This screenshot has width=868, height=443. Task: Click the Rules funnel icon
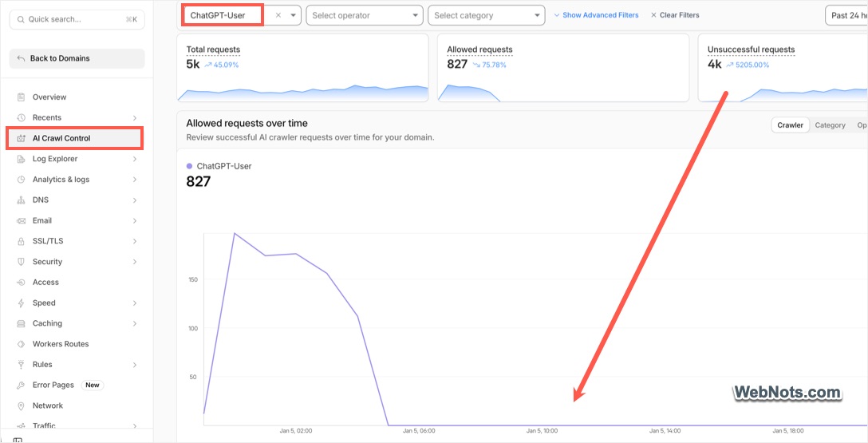click(x=21, y=364)
